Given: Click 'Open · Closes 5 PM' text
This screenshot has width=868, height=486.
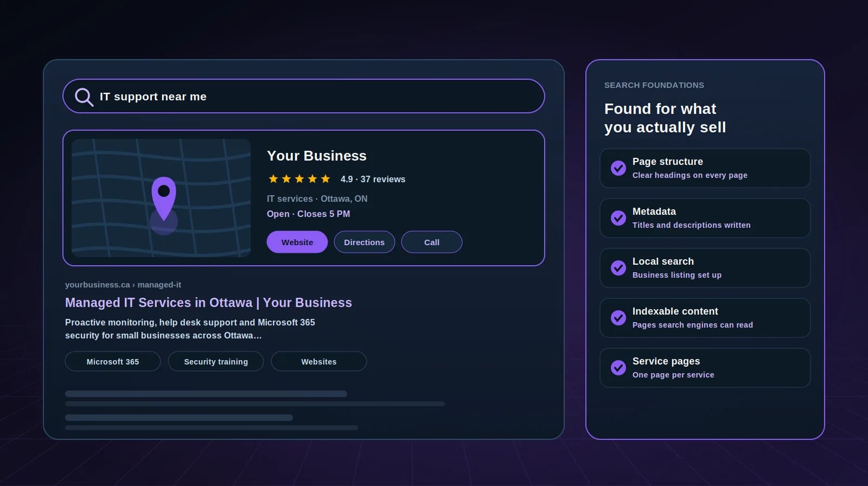Looking at the screenshot, I should coord(308,214).
